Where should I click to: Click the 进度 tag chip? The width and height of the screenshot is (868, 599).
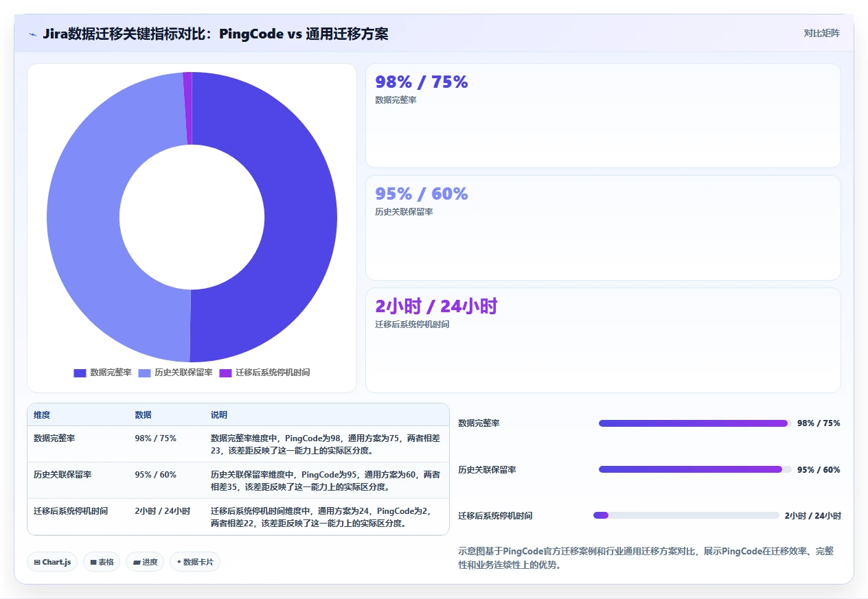tap(145, 562)
